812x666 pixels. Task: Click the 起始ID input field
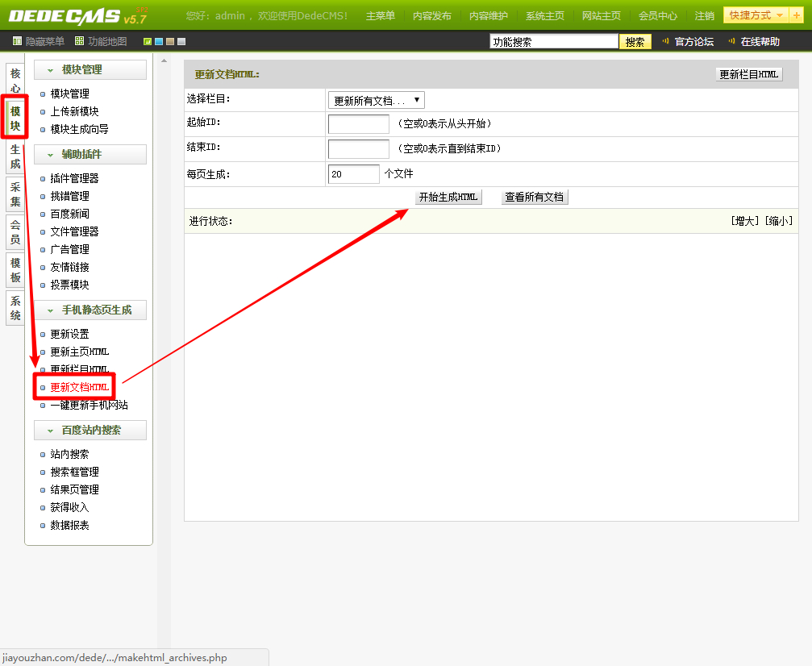click(x=358, y=124)
